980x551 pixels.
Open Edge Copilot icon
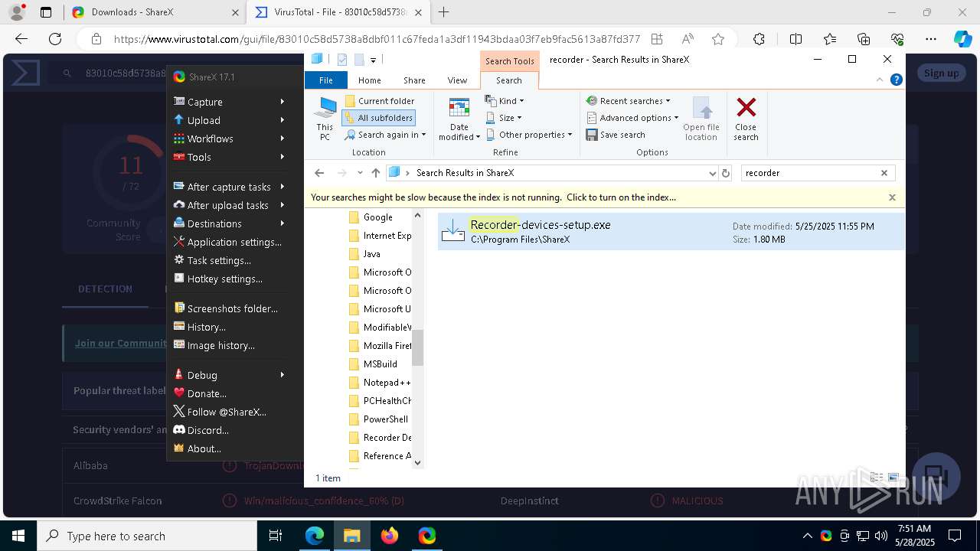[x=962, y=39]
